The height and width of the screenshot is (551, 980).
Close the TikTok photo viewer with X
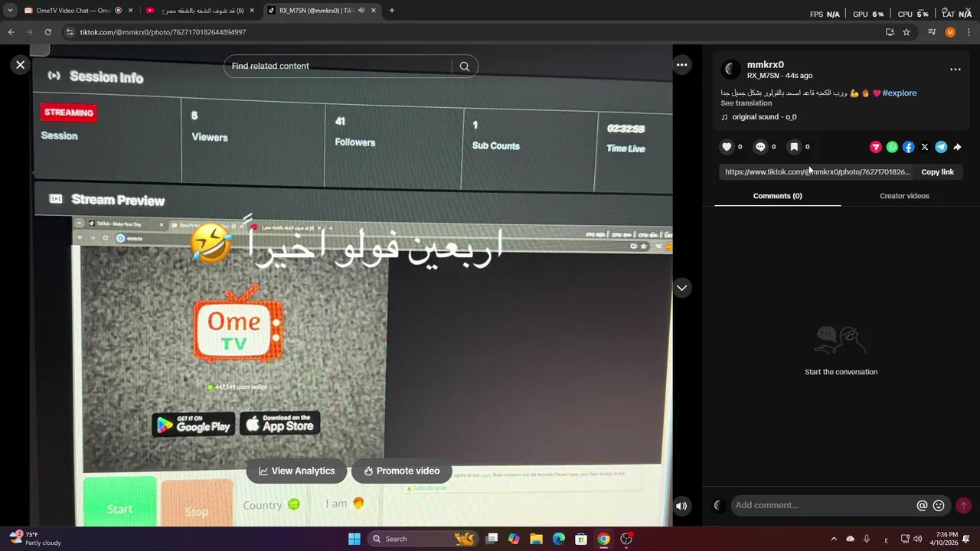pos(21,65)
